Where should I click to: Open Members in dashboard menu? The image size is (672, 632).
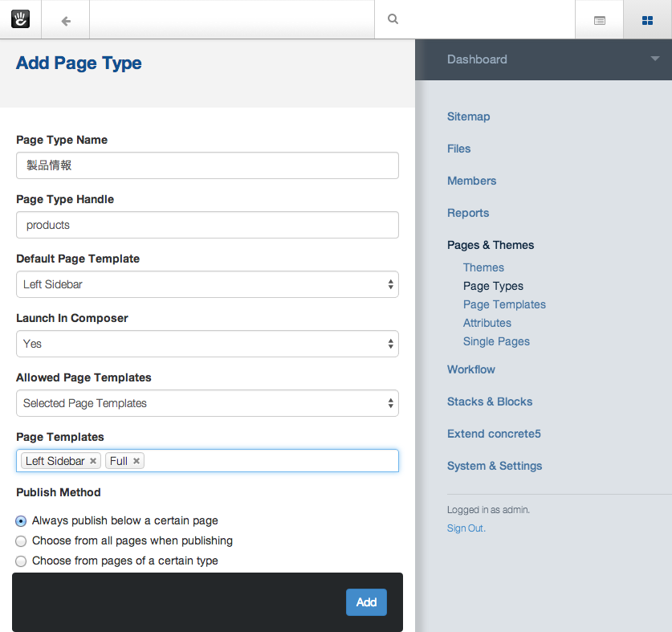(x=471, y=181)
